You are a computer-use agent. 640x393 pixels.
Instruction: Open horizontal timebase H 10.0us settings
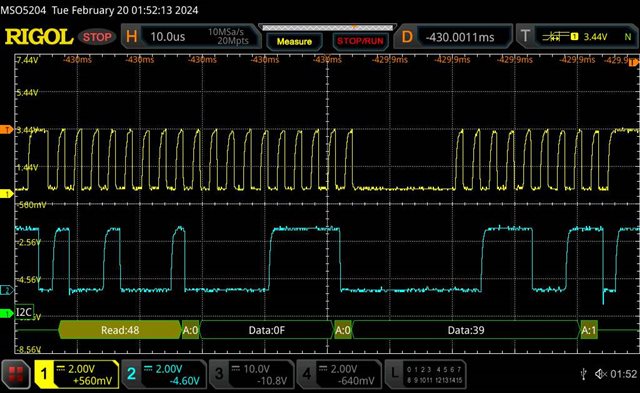(190, 37)
